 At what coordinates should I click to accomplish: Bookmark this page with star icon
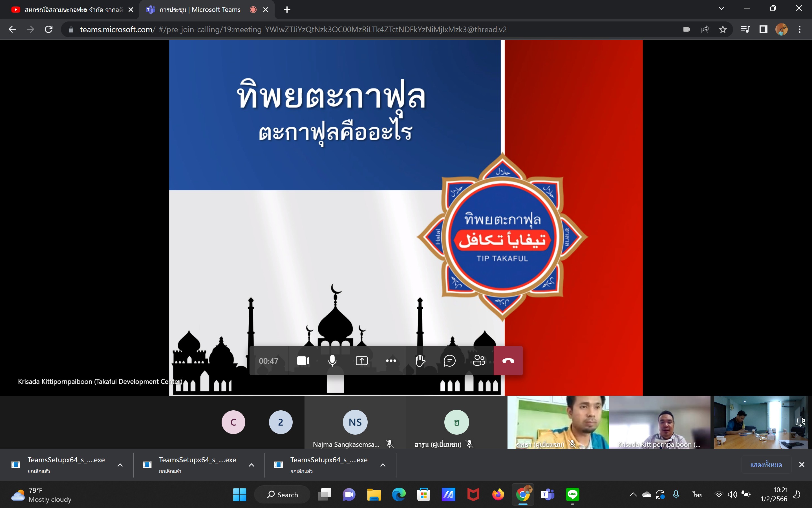pos(723,30)
